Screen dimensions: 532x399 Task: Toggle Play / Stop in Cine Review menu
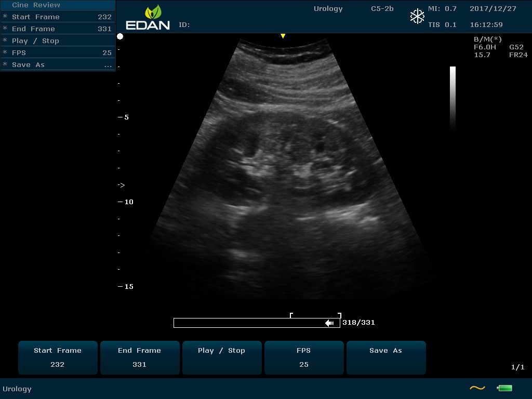tap(57, 41)
